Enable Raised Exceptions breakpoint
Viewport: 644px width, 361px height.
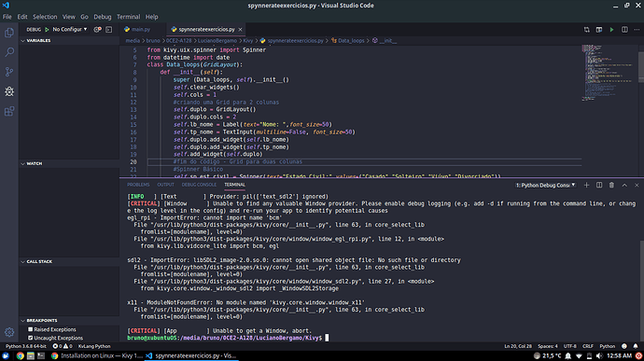[x=31, y=329]
